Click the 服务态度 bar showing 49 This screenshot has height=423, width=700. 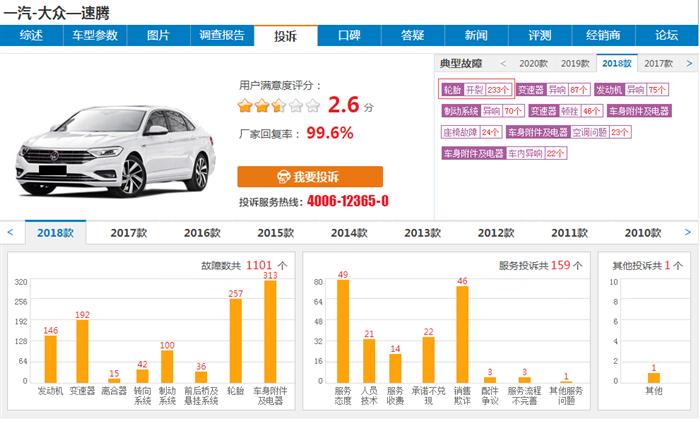coord(343,331)
